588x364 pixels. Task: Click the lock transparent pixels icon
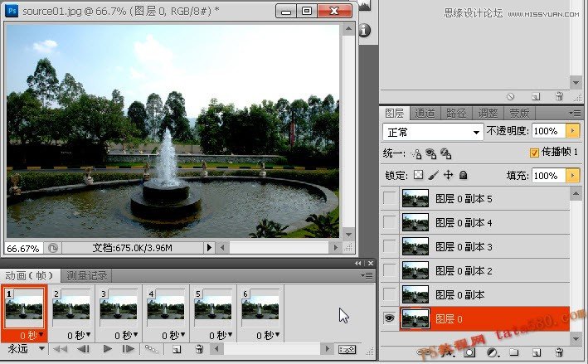point(419,175)
